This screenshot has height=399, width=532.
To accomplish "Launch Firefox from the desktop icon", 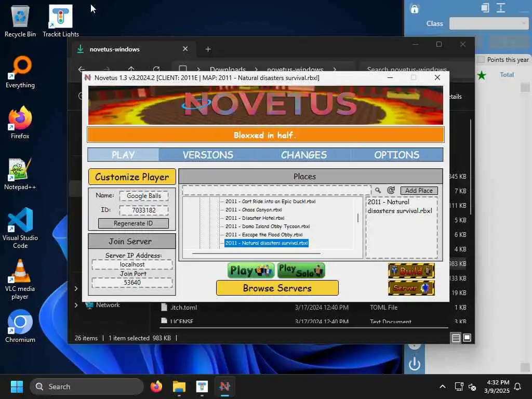I will coord(20,123).
